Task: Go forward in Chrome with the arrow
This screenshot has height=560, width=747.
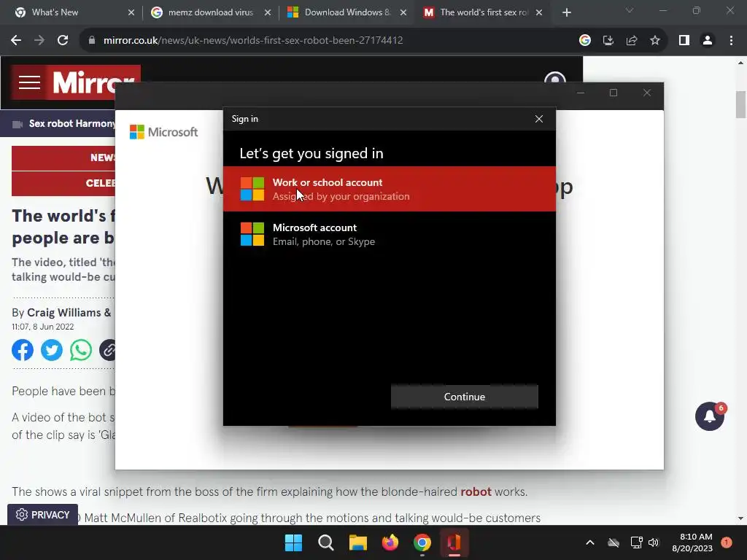Action: [x=39, y=41]
